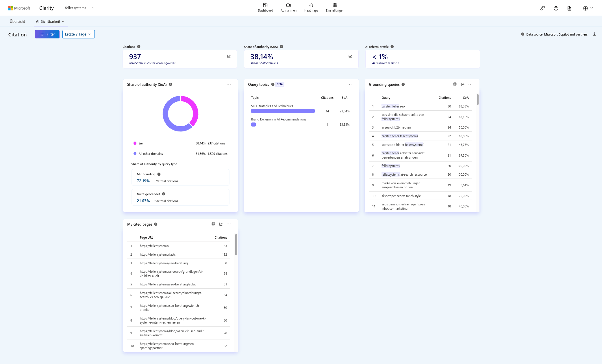This screenshot has height=364, width=602.
Task: Select query 'wer steckt hinter feller.systems?'
Action: pos(421,145)
